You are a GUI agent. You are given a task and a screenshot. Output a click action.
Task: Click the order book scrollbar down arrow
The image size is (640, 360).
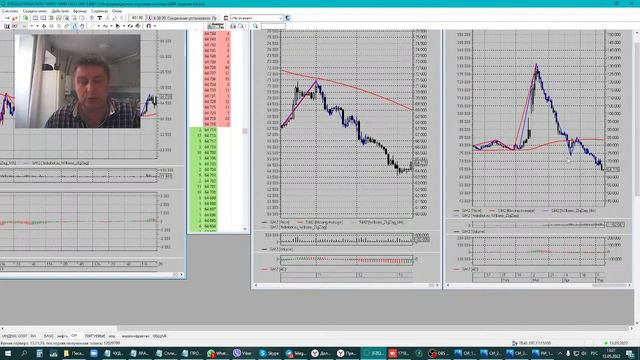point(245,229)
